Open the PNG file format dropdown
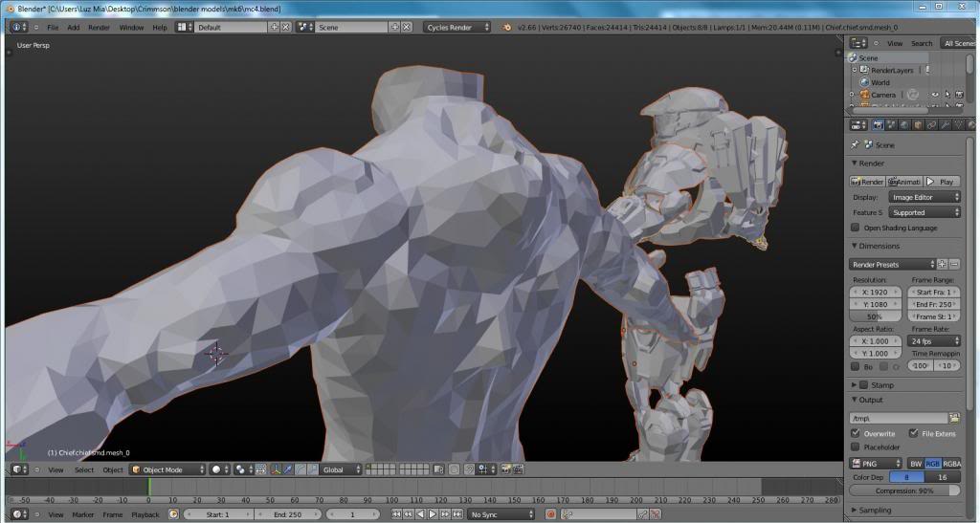Image resolution: width=980 pixels, height=523 pixels. pyautogui.click(x=876, y=463)
